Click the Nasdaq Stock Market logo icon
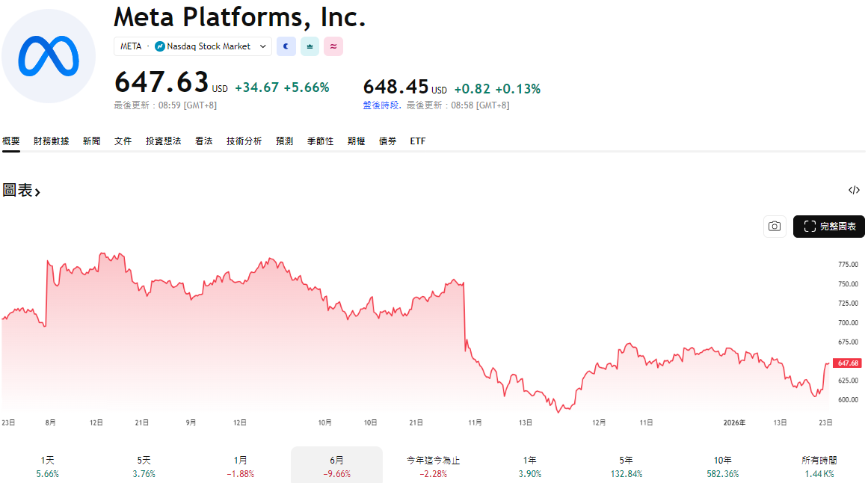This screenshot has width=868, height=483. click(160, 46)
